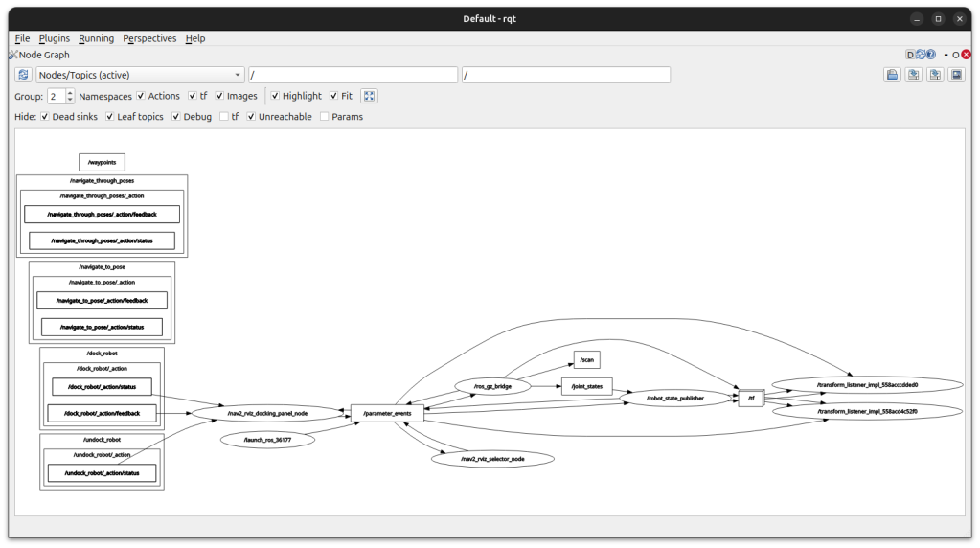Open the Running menu
Viewport: 980px width, 548px height.
(96, 38)
